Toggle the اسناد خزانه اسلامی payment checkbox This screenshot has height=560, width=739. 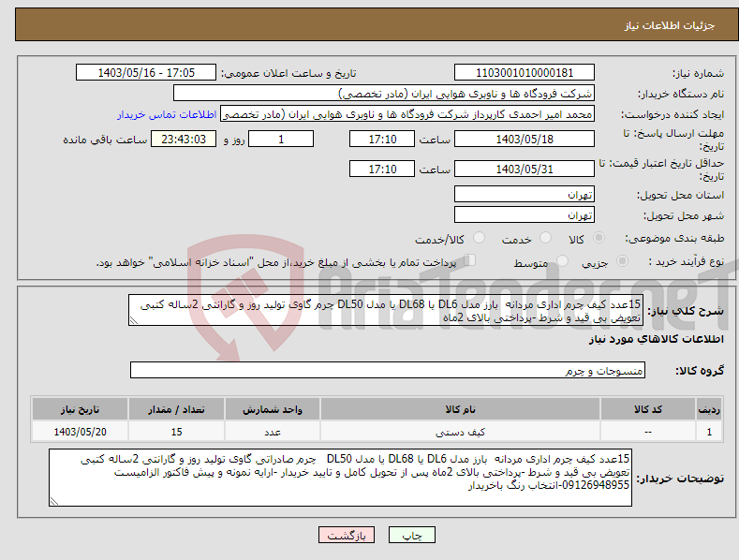(470, 259)
